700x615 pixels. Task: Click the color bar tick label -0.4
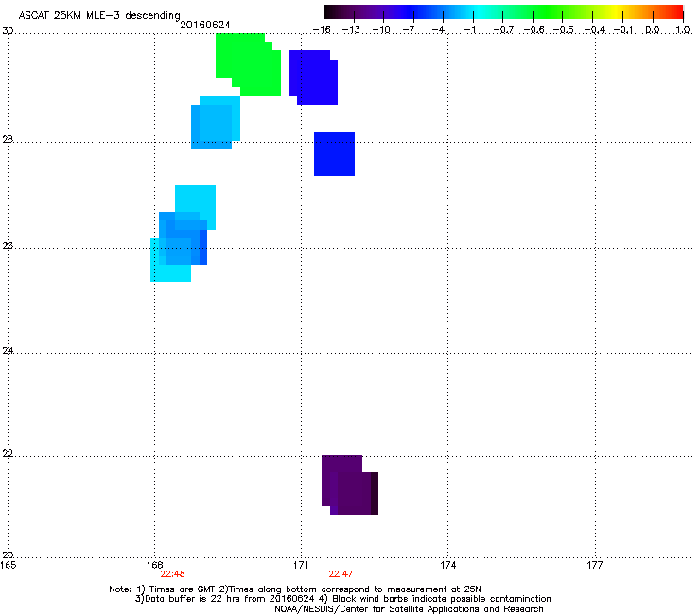593,30
